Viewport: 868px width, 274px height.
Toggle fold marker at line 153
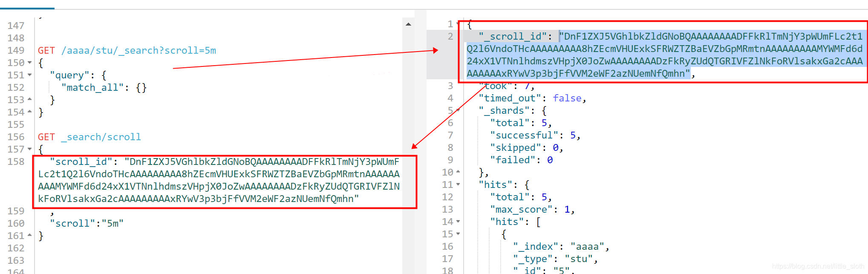29,99
